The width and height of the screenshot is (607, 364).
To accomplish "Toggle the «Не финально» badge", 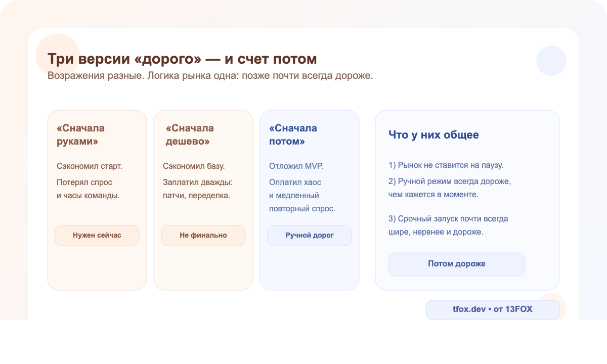I will 203,235.
